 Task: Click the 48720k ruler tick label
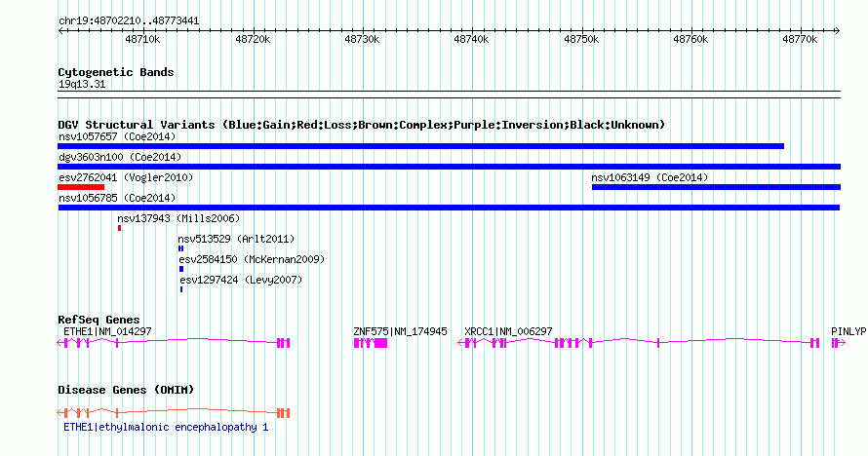pos(253,39)
